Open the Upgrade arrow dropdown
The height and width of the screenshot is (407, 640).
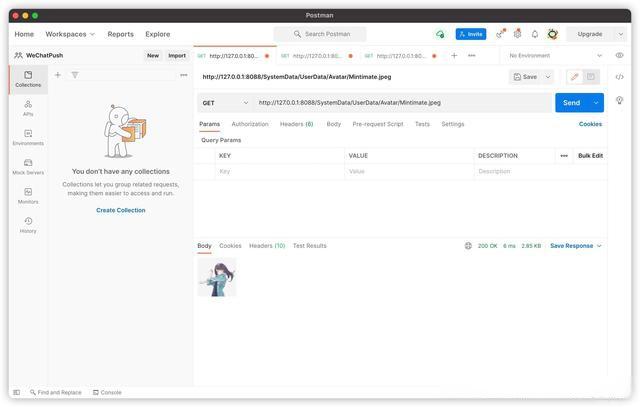point(620,34)
